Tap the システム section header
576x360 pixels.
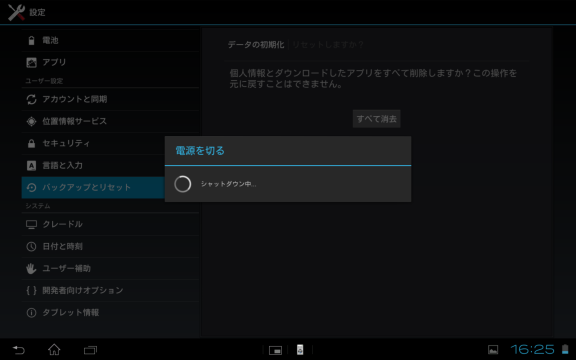(38, 206)
